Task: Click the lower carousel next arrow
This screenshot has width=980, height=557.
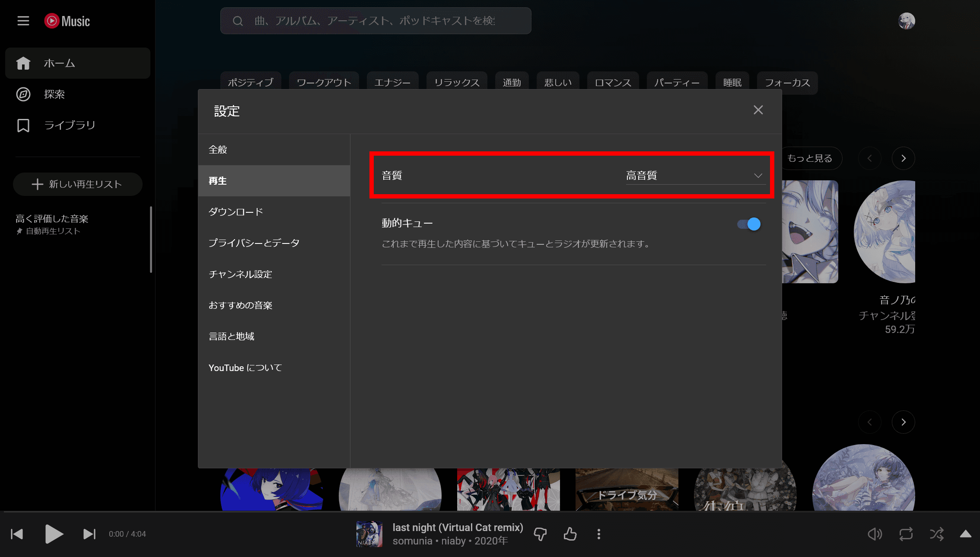Action: point(903,422)
